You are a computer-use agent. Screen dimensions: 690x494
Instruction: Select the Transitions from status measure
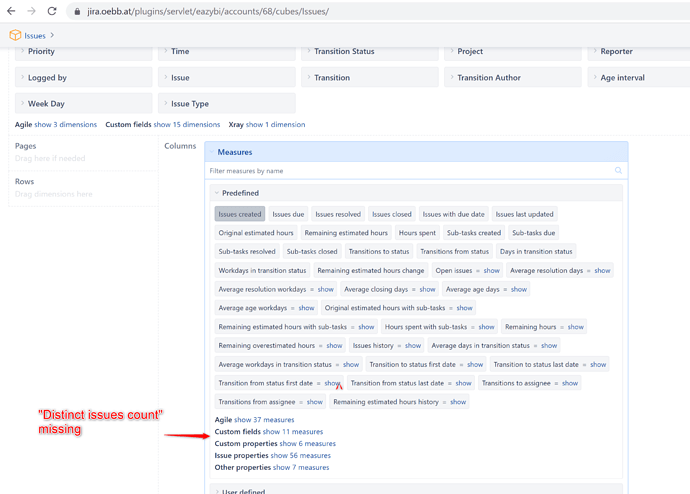click(x=455, y=252)
